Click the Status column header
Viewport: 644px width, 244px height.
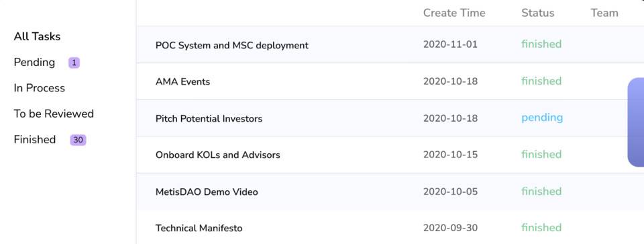click(537, 13)
